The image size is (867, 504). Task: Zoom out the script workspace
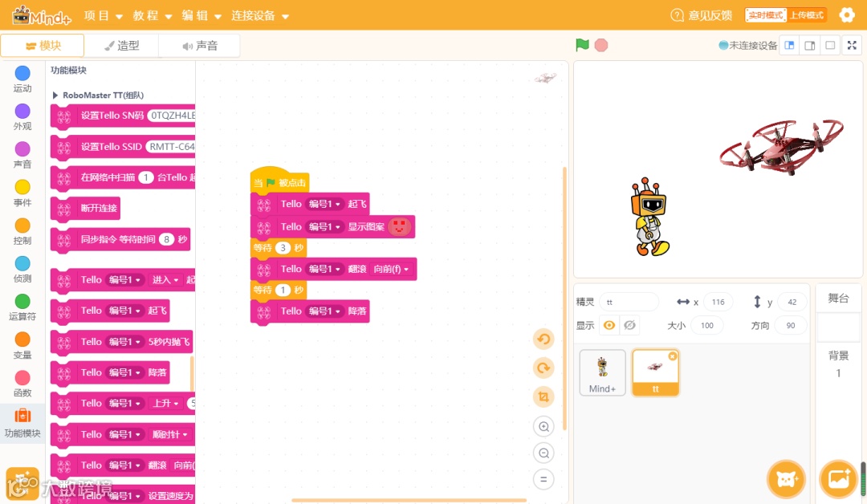tap(543, 453)
